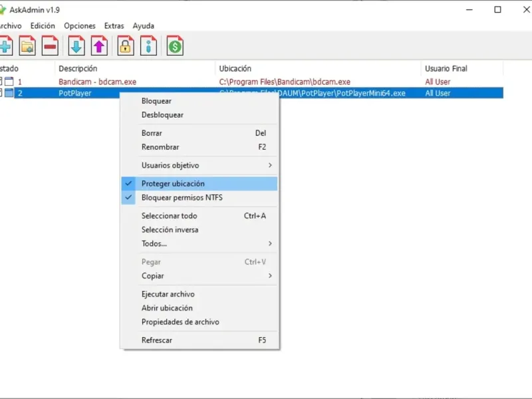The image size is (532, 399).
Task: Select the Bandicam - bdcam.exe entry
Action: (97, 82)
